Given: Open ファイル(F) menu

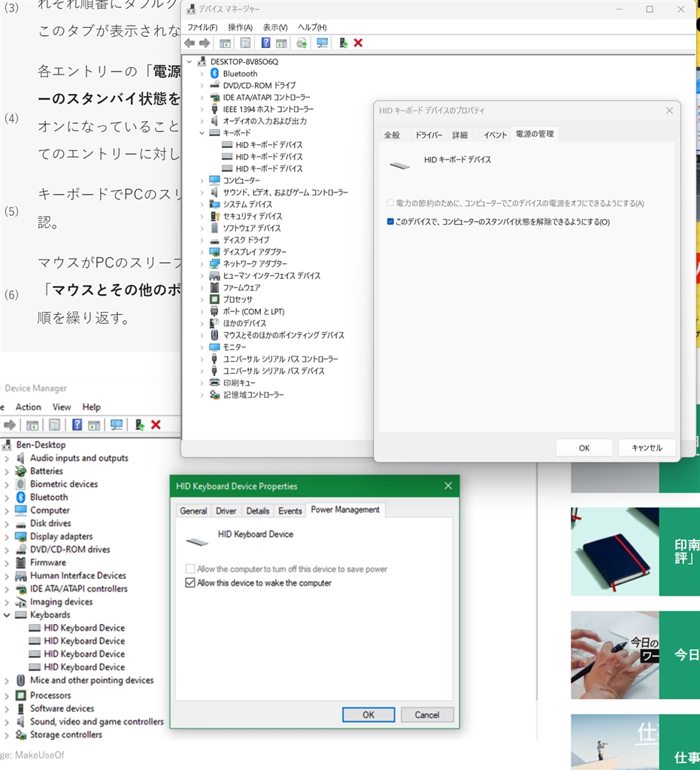Looking at the screenshot, I should click(202, 28).
